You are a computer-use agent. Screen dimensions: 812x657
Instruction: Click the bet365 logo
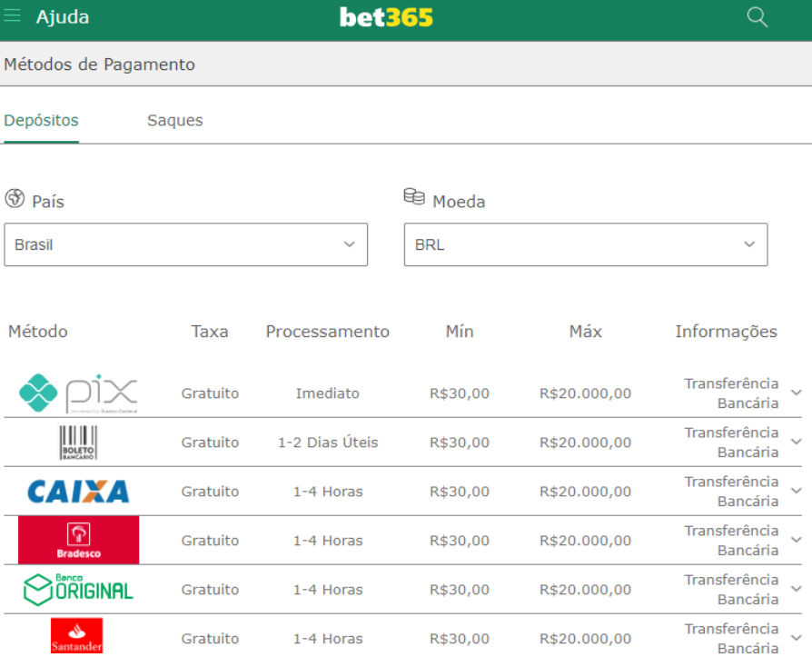[386, 17]
